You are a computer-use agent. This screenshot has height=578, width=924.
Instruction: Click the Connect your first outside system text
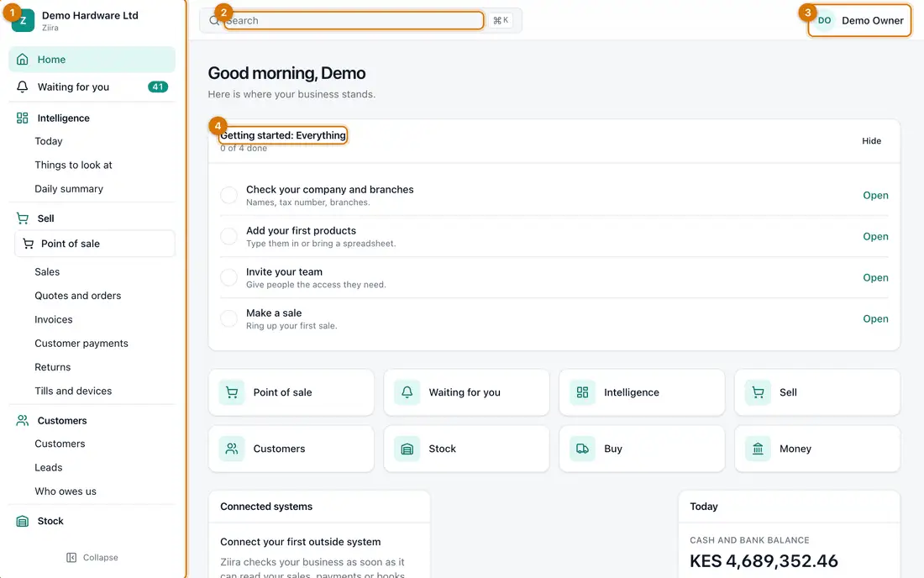tap(301, 542)
